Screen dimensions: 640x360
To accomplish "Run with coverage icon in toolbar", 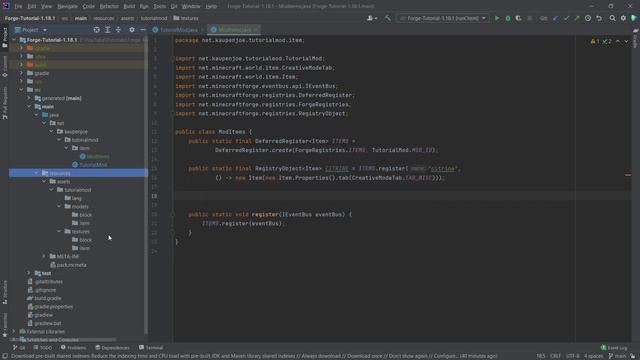I will click(518, 18).
